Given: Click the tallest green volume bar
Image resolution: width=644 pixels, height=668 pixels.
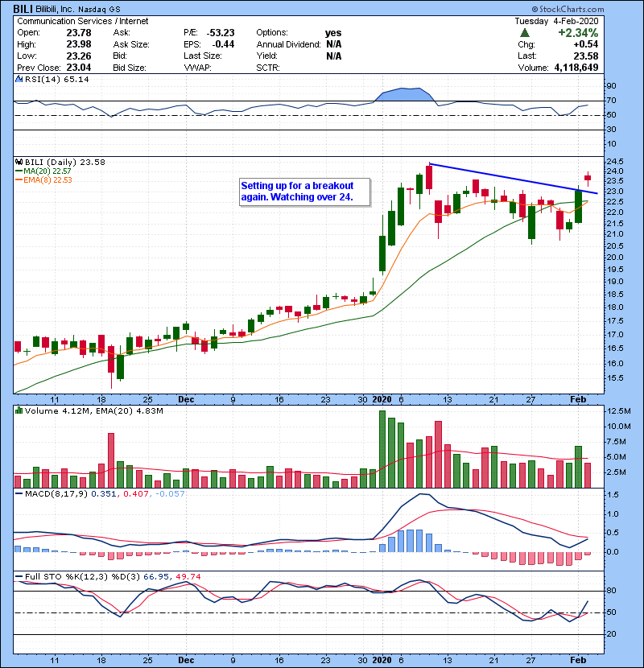Looking at the screenshot, I should [382, 449].
